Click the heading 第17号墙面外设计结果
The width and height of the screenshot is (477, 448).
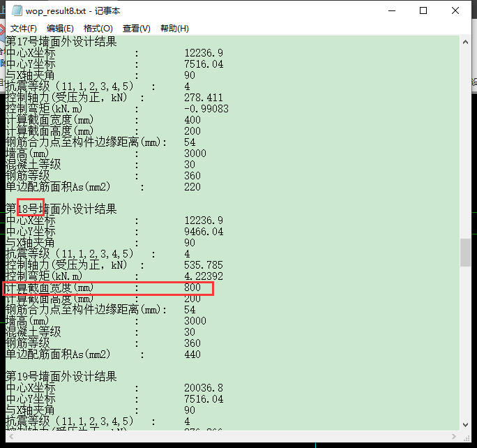pyautogui.click(x=61, y=42)
